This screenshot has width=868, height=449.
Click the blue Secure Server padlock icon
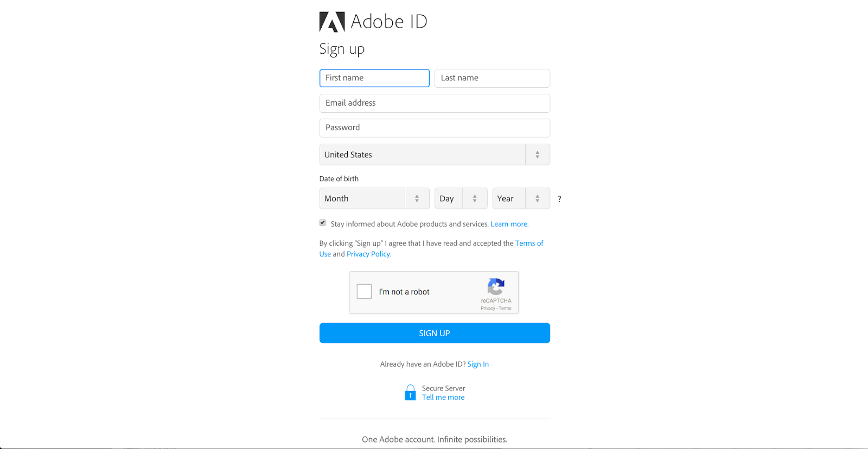(410, 393)
